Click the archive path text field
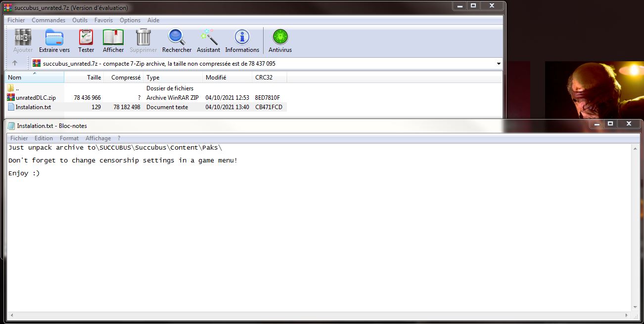This screenshot has height=324, width=644. pos(267,64)
